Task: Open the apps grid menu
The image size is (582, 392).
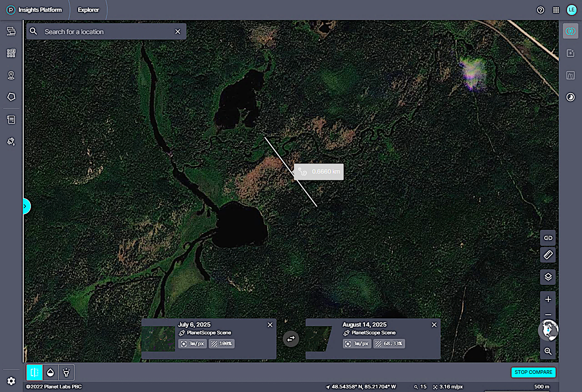Action: [556, 10]
